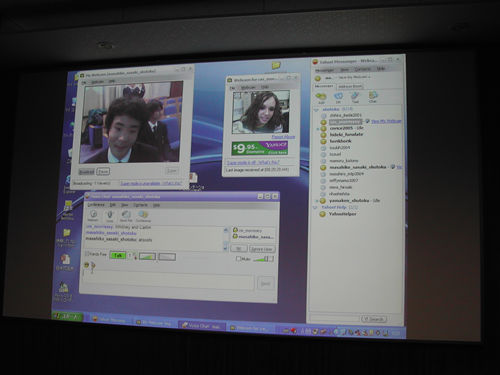500x375 pixels.
Task: Enable the Hands Free checkbox
Action: click(87, 254)
